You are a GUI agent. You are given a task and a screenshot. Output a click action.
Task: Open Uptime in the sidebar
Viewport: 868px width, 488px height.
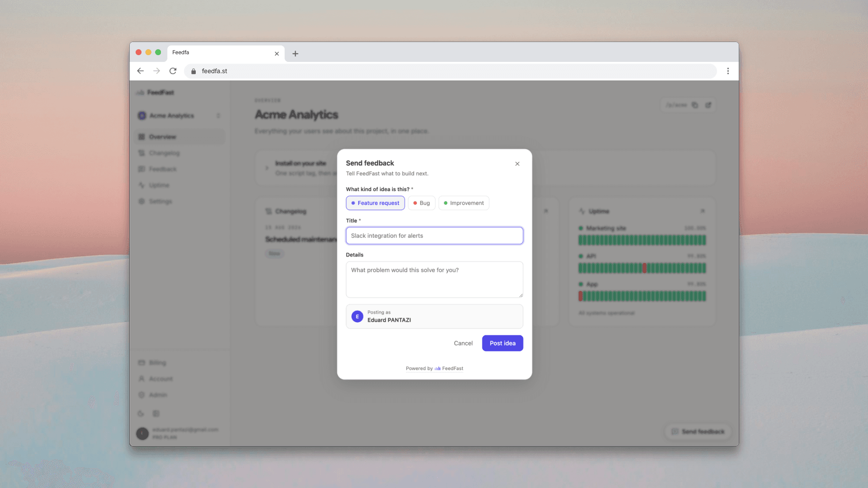pyautogui.click(x=180, y=185)
